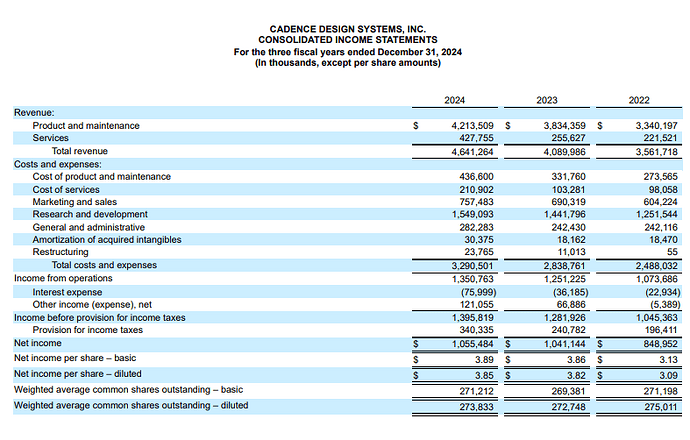This screenshot has width=690, height=440.
Task: Select operating income 1,350,763
Action: click(473, 279)
